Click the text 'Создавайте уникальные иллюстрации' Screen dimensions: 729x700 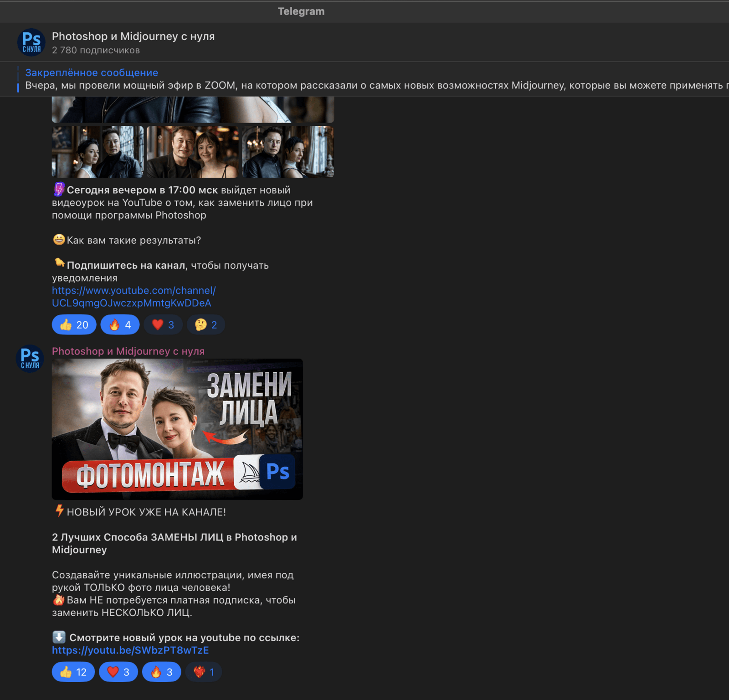point(146,575)
